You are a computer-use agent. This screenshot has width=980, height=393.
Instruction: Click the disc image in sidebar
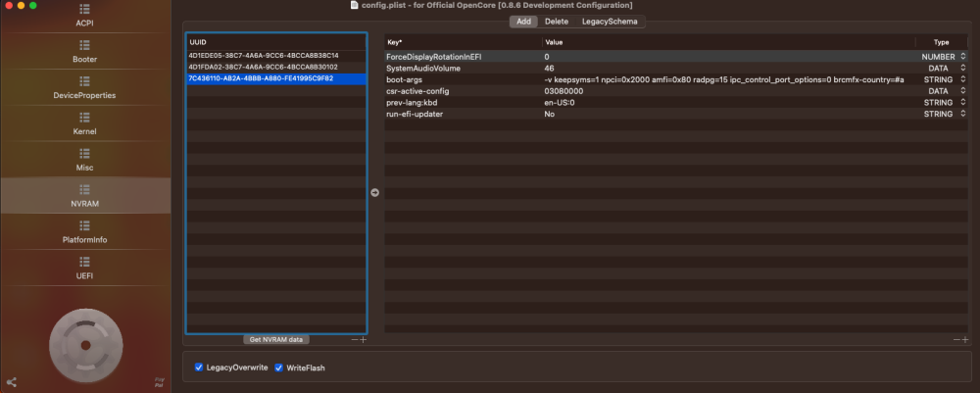point(85,345)
